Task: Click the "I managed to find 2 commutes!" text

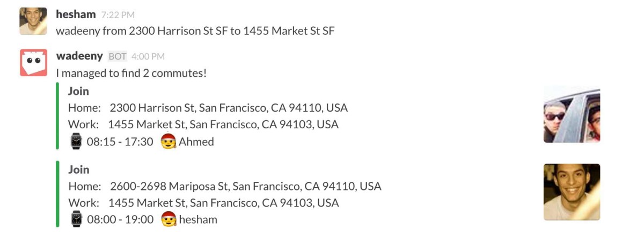Action: pos(131,73)
